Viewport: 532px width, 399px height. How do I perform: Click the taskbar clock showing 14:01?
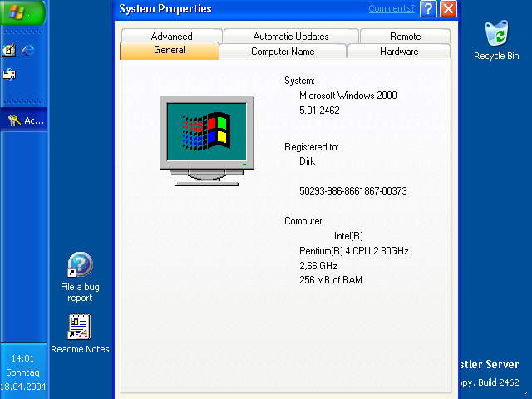22,358
